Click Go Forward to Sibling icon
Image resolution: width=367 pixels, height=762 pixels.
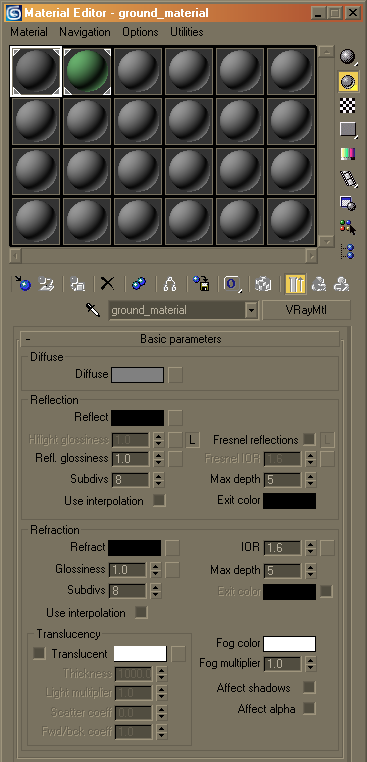coord(342,284)
